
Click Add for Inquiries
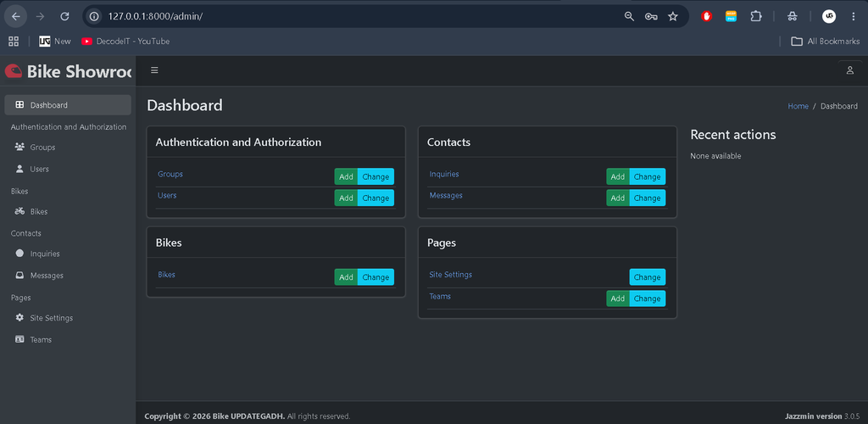click(x=618, y=176)
